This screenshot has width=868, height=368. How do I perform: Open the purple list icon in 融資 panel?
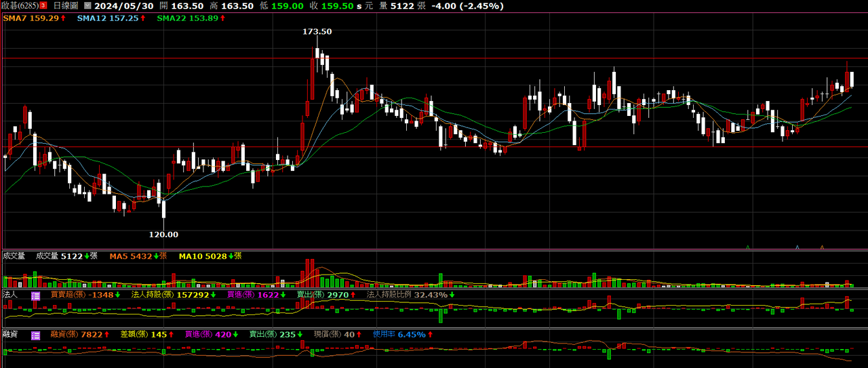36,335
